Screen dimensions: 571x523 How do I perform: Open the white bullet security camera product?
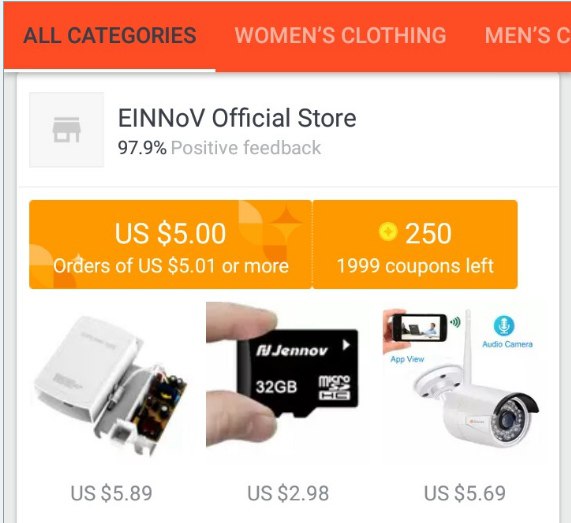(461, 379)
